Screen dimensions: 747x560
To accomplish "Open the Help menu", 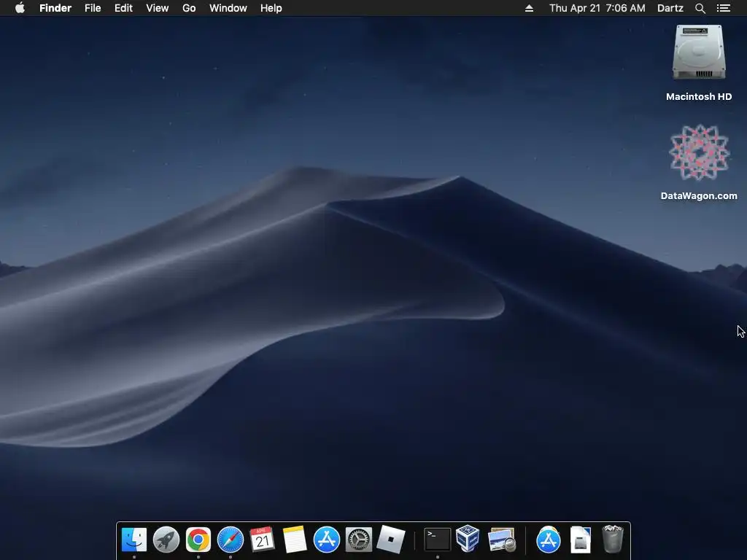I will pos(271,8).
